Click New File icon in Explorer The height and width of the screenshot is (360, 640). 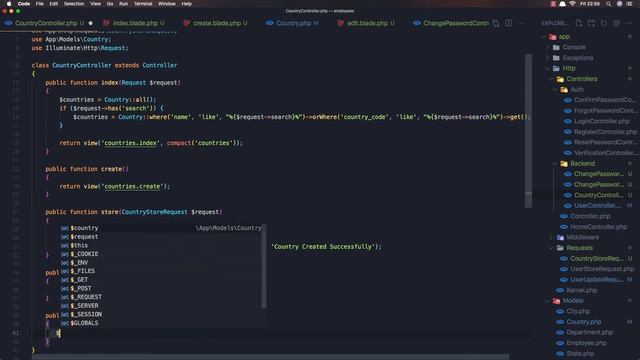click(579, 23)
